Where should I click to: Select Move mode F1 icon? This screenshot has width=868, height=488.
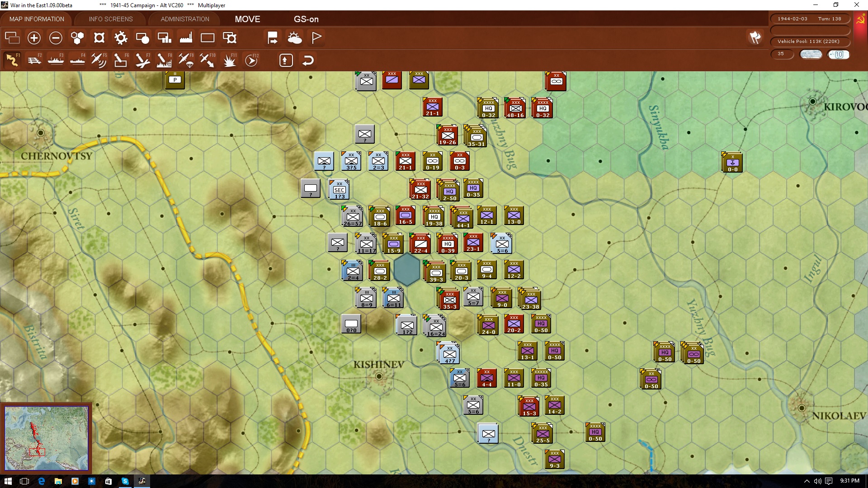(x=12, y=60)
